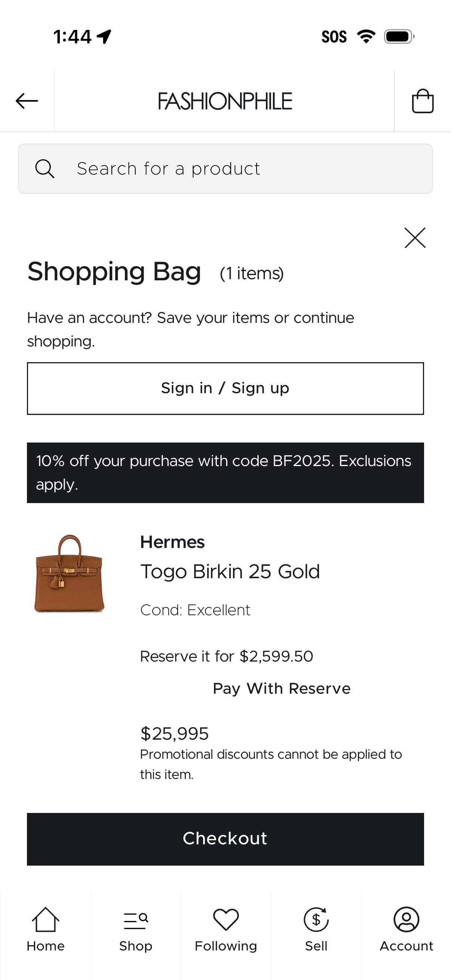Open the Sell dollar icon

(x=316, y=919)
